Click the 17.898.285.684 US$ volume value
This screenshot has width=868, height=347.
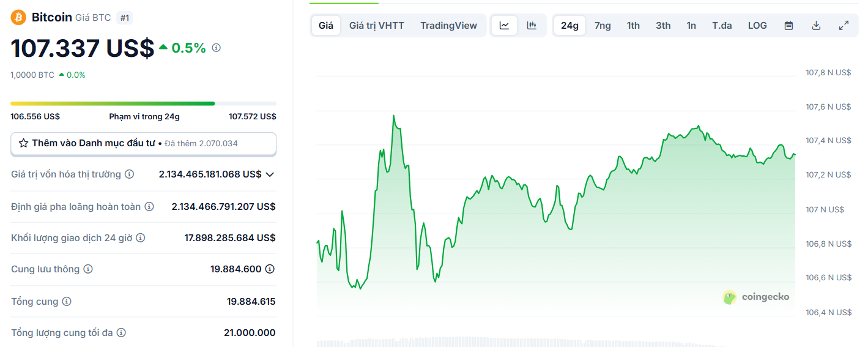230,238
